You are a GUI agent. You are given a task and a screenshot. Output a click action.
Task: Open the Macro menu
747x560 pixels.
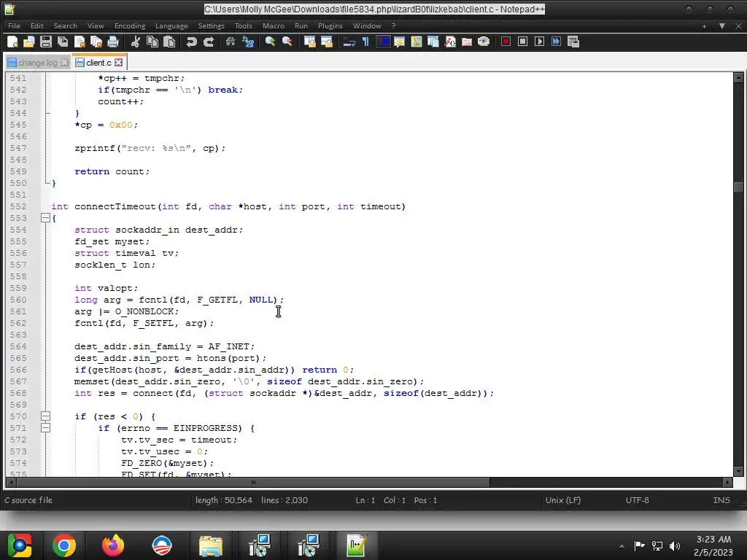pos(274,26)
